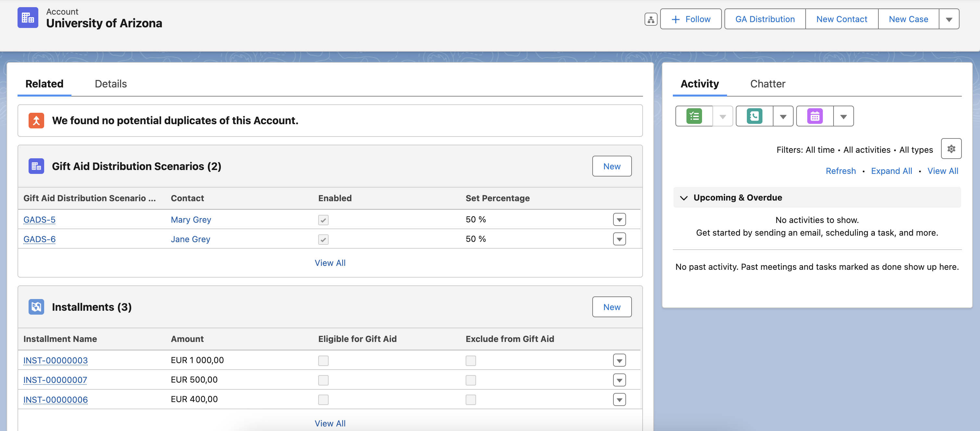Viewport: 980px width, 431px height.
Task: Check Exclude from Gift Aid for INST-00000007
Action: coord(471,380)
